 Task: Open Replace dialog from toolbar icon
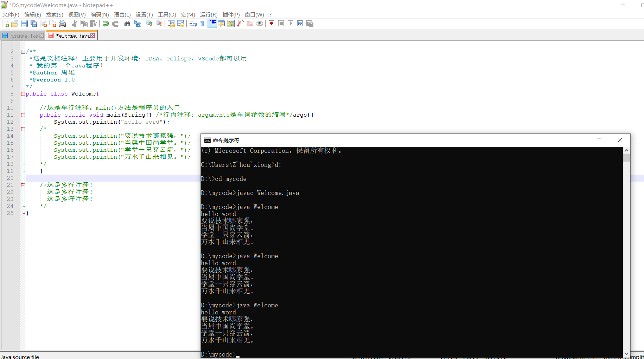point(137,24)
